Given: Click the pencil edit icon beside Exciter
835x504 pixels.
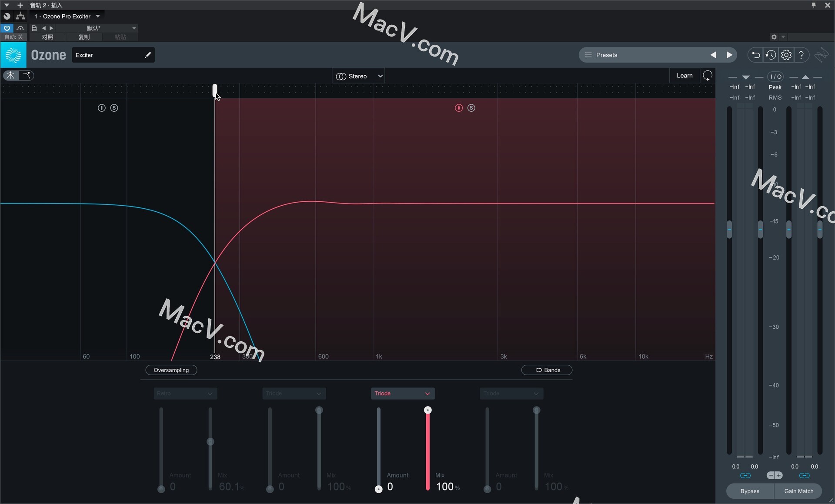Looking at the screenshot, I should (x=147, y=55).
